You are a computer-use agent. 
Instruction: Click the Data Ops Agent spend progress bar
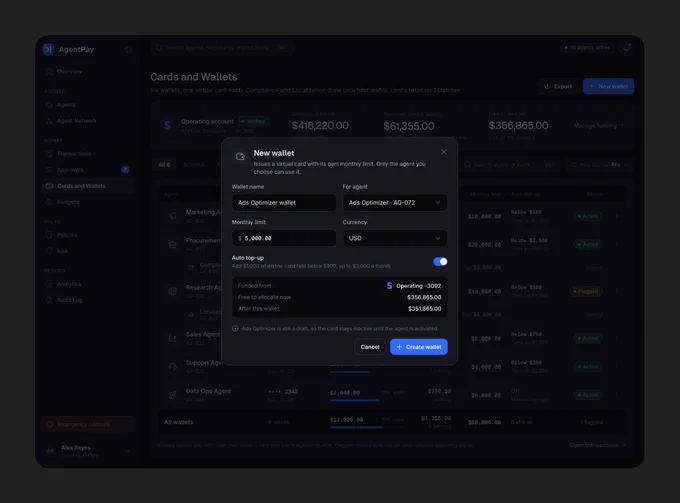[x=366, y=400]
